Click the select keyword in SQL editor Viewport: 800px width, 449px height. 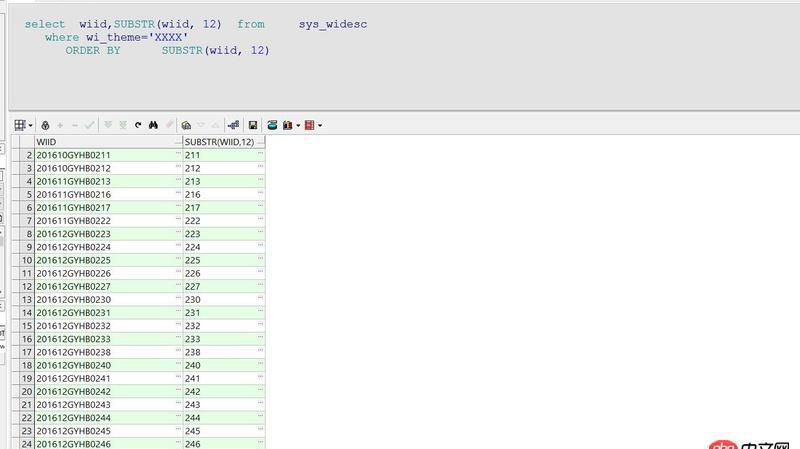(x=45, y=24)
